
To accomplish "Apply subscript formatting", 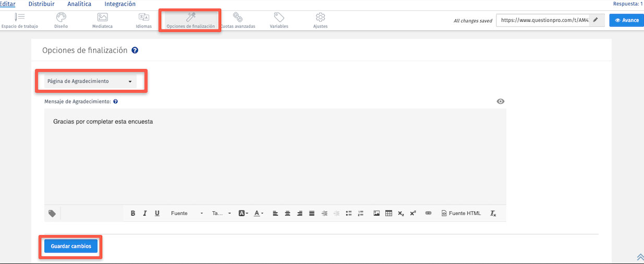I will pos(401,213).
